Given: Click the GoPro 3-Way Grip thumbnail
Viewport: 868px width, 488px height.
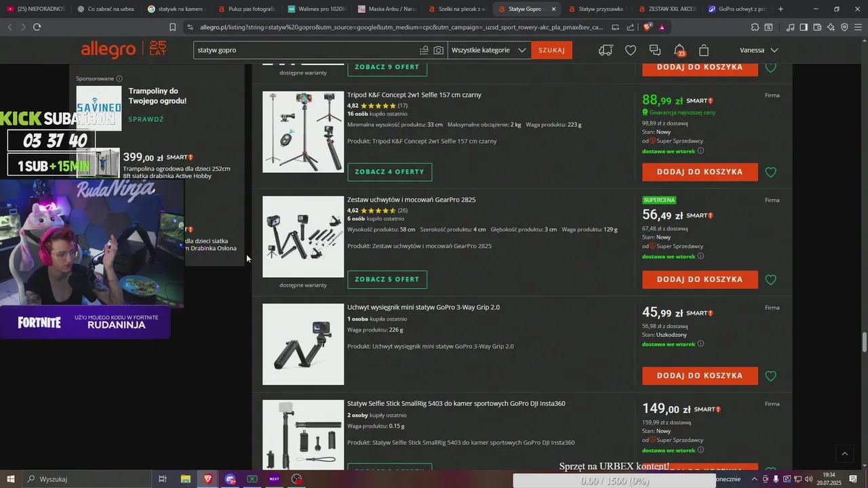Looking at the screenshot, I should [x=303, y=344].
